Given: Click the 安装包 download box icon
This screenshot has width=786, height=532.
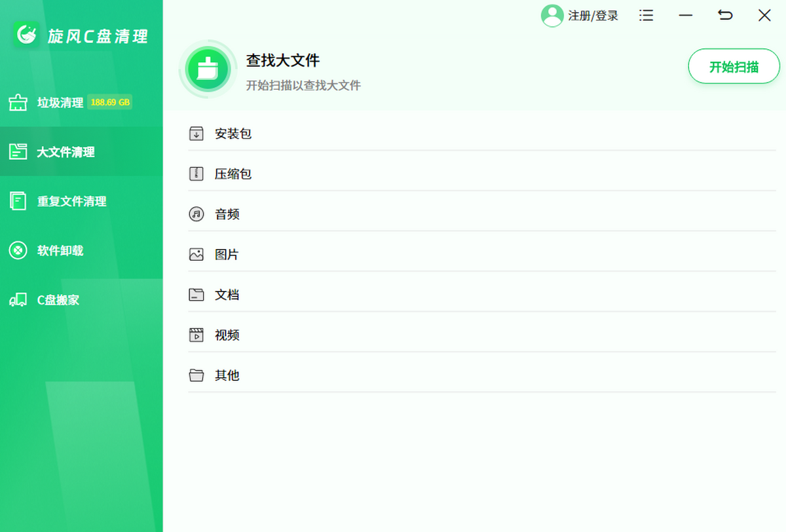Looking at the screenshot, I should (196, 134).
